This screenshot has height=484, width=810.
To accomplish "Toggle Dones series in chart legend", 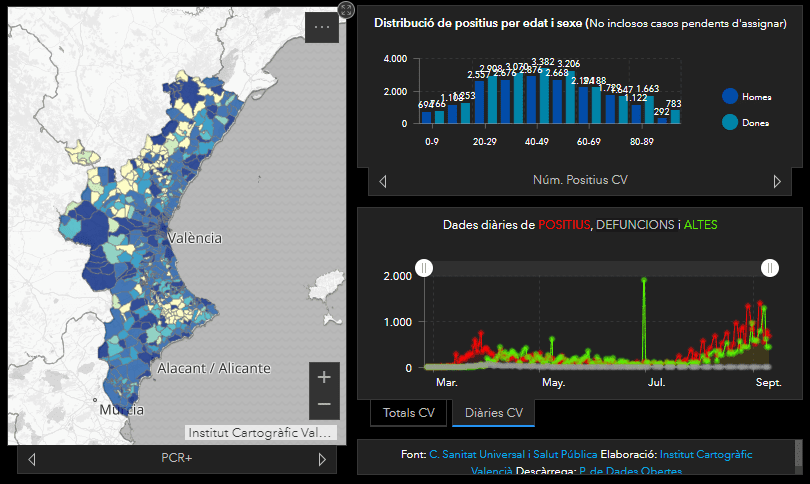I will (x=730, y=122).
